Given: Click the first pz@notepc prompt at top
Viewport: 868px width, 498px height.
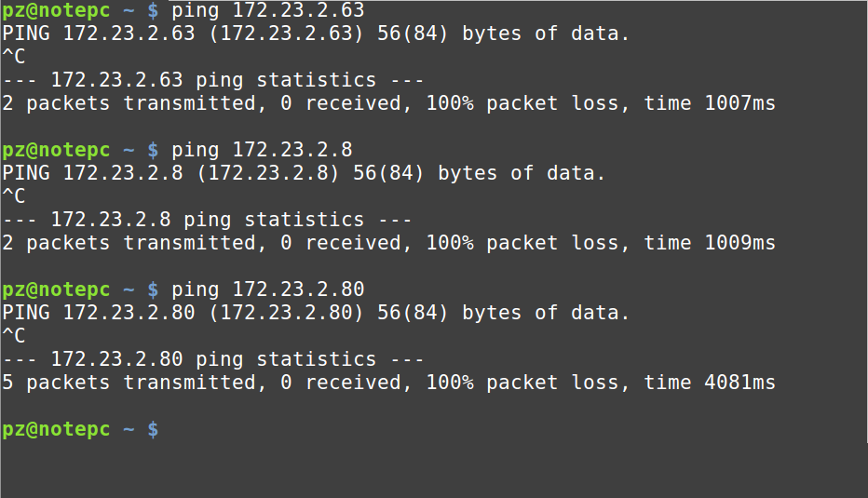Looking at the screenshot, I should [x=56, y=10].
